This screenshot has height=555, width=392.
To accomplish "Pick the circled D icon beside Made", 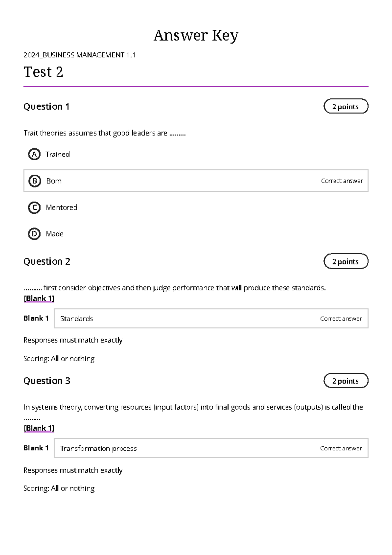I will pos(34,234).
